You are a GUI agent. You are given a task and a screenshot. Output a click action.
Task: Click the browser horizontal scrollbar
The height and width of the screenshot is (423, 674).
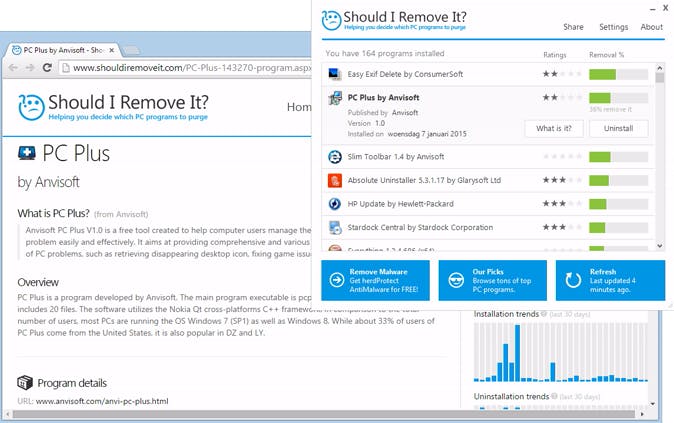coord(323,414)
